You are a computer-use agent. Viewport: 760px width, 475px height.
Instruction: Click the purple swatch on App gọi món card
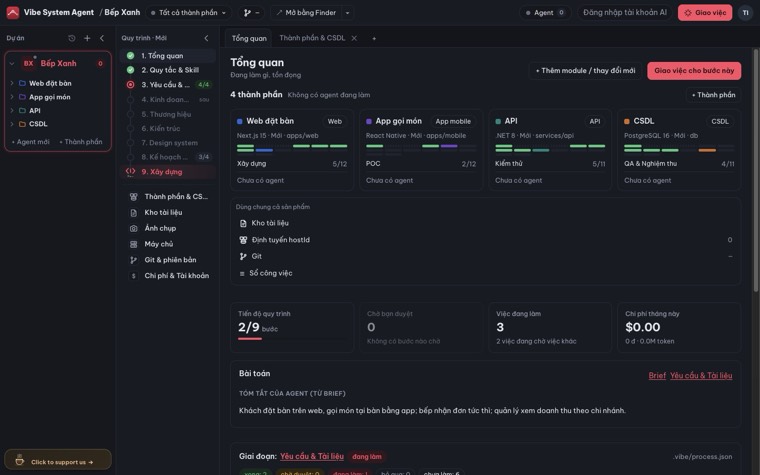(369, 121)
